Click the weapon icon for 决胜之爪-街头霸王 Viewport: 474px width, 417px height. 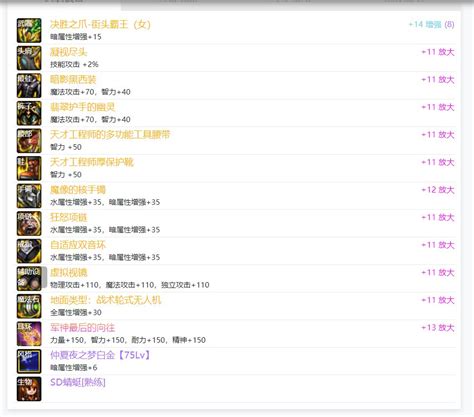point(29,30)
